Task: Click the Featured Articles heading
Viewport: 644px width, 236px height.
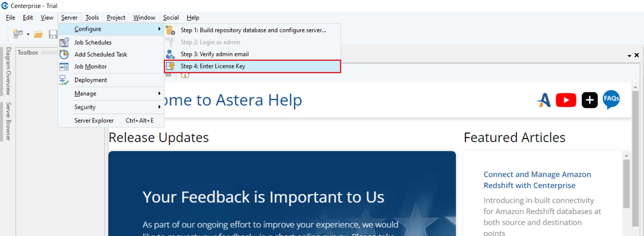Action: point(515,138)
